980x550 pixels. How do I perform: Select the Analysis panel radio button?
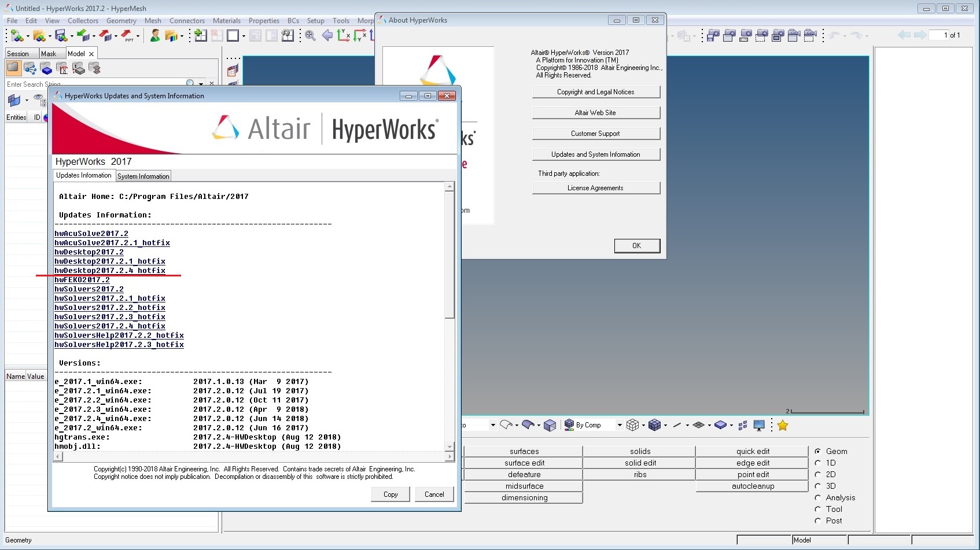point(817,497)
